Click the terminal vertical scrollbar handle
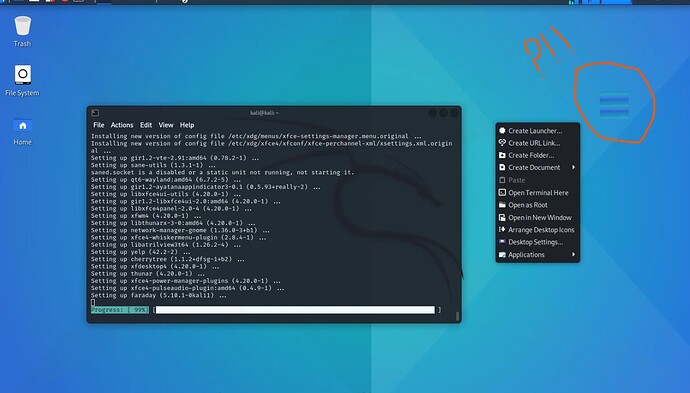 (457, 316)
